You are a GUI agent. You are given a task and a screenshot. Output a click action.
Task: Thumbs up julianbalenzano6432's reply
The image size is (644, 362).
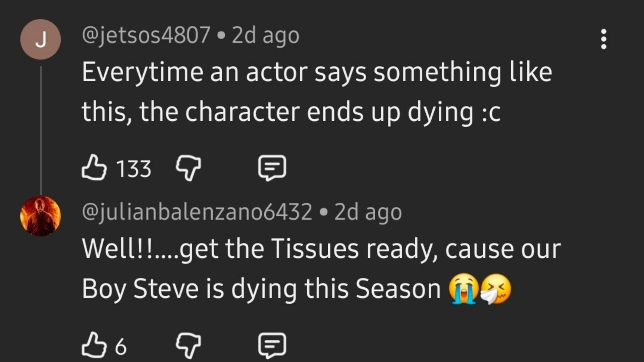[x=94, y=345]
